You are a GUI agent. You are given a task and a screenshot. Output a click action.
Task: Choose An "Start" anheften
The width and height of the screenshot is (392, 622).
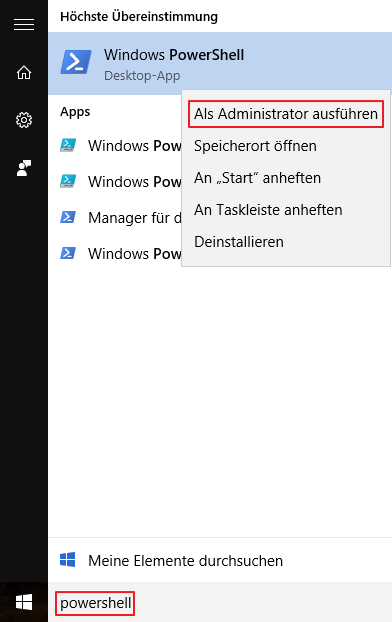[x=257, y=178]
